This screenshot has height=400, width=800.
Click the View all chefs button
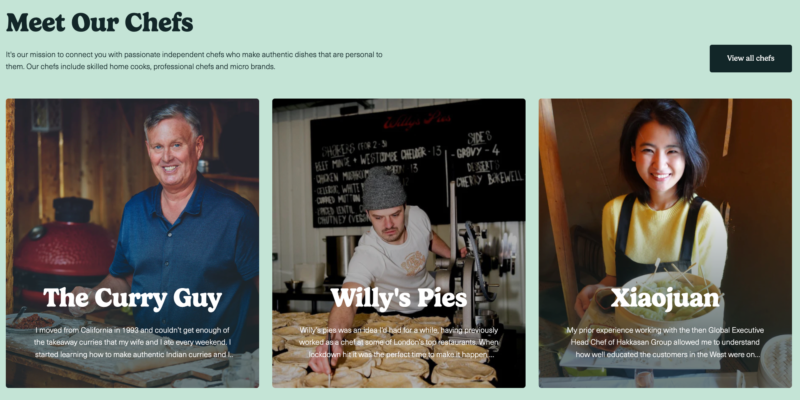coord(751,58)
